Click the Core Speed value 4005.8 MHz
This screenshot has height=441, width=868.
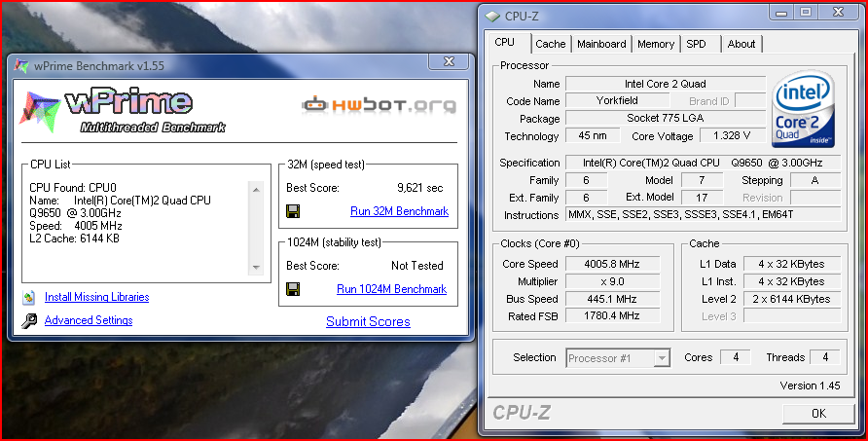(612, 264)
